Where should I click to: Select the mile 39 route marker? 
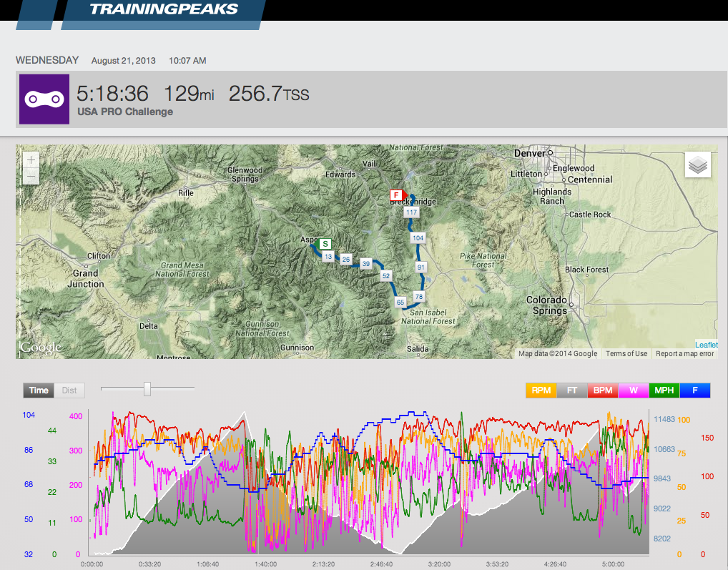click(x=366, y=264)
